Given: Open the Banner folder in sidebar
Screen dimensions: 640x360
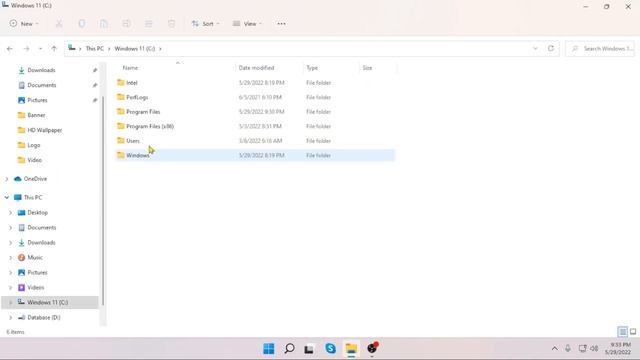Looking at the screenshot, I should coord(36,115).
